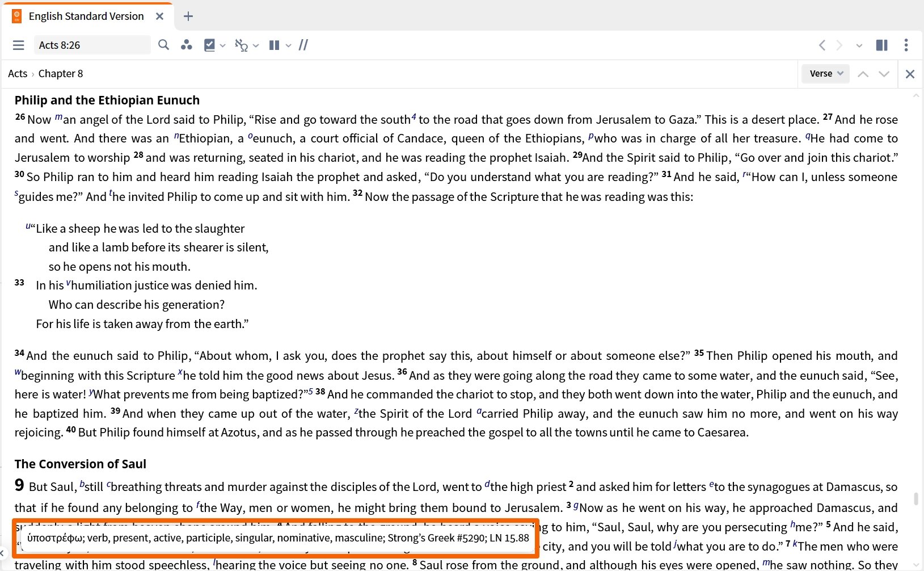Open cross-reference z before 'the Spirit of the Lord'

[x=356, y=411]
